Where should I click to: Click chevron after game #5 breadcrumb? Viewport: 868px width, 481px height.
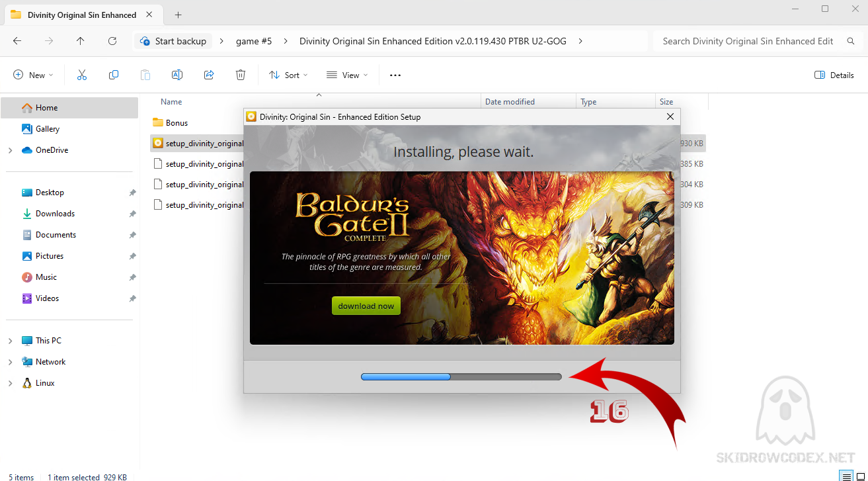coord(286,41)
